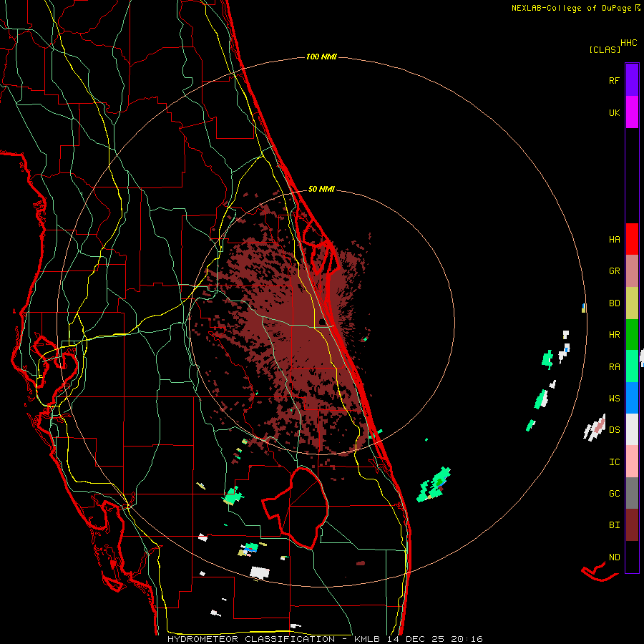Screen dimensions: 644x644
Task: Click the "IC" legend label text
Action: tap(614, 462)
